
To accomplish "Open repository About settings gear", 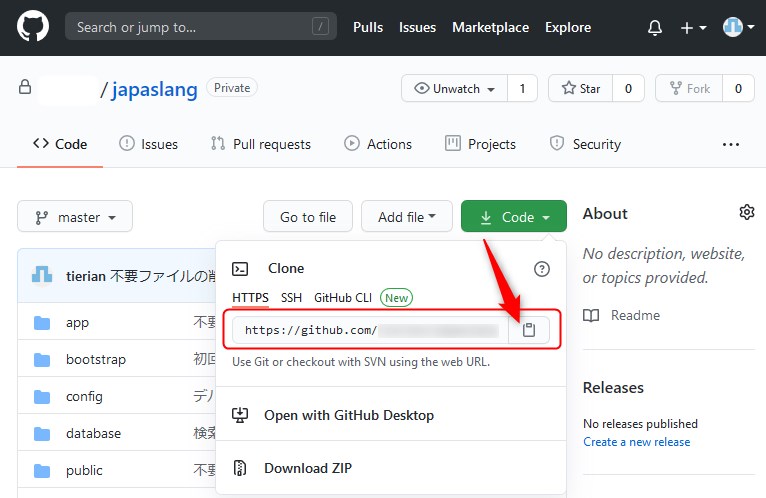I will tap(746, 212).
